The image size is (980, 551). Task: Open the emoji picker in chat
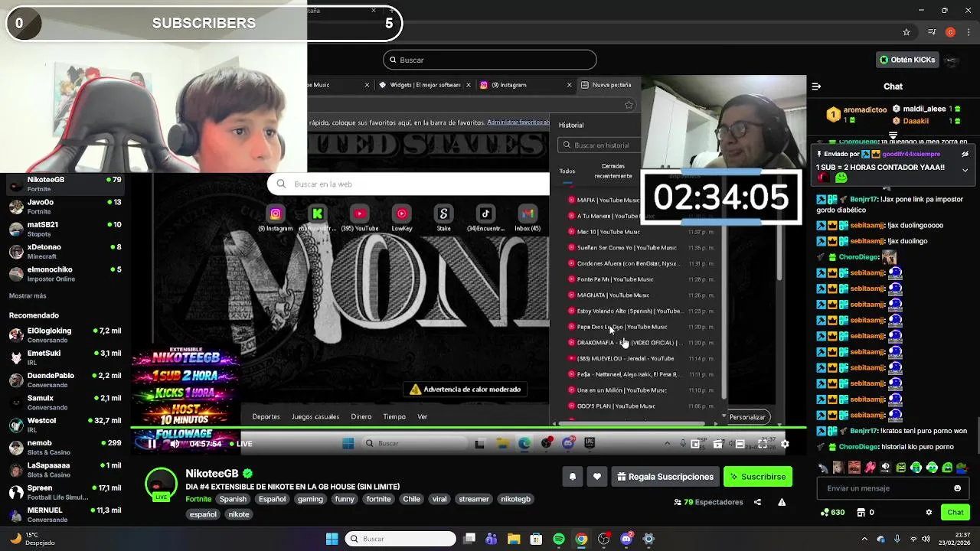point(957,488)
